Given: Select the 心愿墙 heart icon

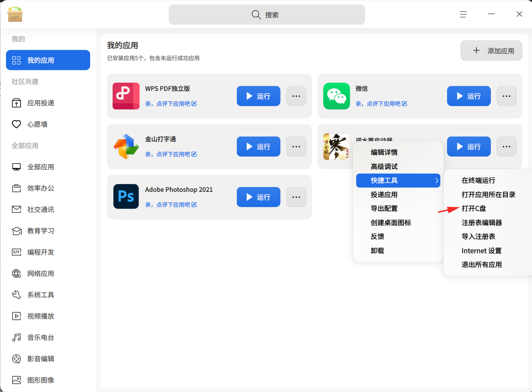Looking at the screenshot, I should point(16,124).
